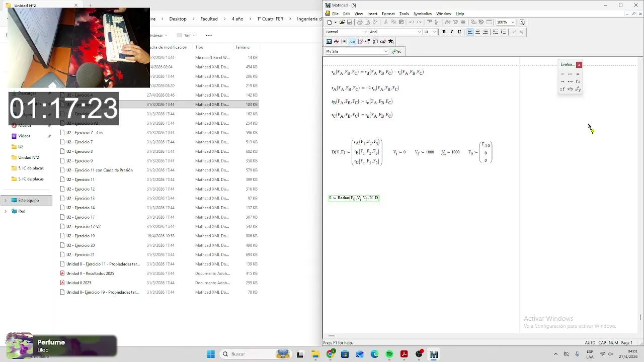The width and height of the screenshot is (644, 362).
Task: Click the Check Spelling icon
Action: pos(375,22)
